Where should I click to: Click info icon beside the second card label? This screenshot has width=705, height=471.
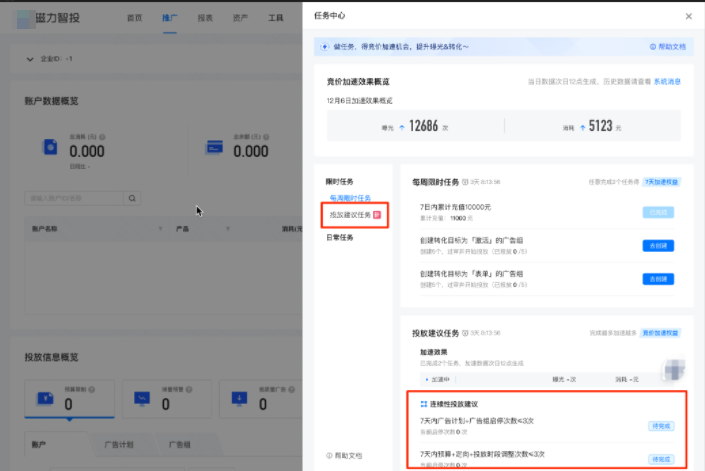coord(189,390)
